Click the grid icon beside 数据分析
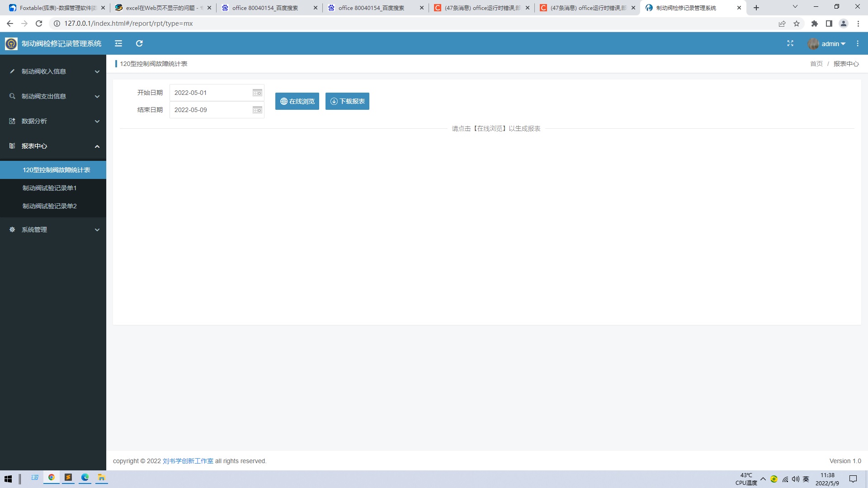The width and height of the screenshot is (868, 488). [12, 121]
